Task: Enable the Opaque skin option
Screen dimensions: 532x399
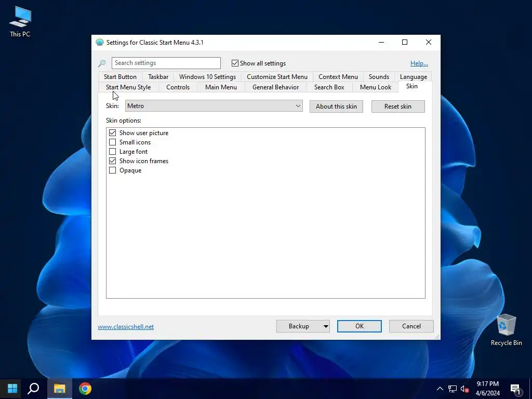Action: click(x=112, y=170)
